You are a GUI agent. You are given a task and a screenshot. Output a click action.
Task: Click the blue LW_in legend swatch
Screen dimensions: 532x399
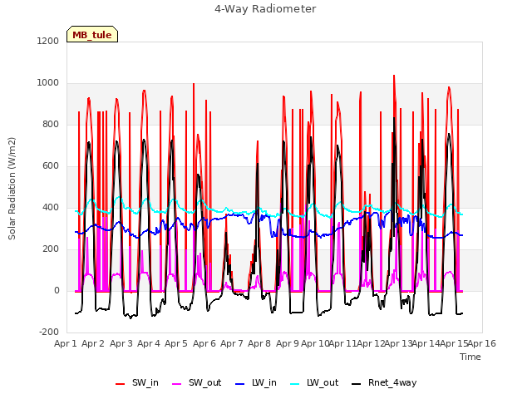(240, 384)
